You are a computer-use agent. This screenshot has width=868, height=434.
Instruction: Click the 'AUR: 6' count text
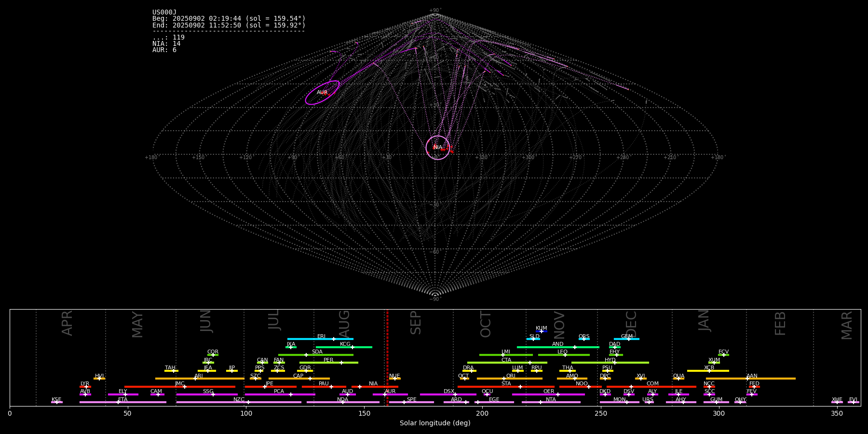pyautogui.click(x=164, y=50)
